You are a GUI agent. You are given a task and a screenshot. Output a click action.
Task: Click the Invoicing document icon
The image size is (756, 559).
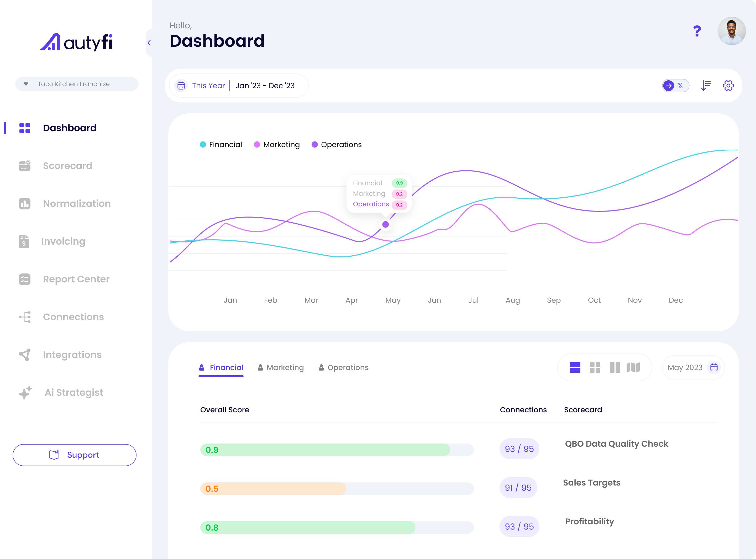tap(24, 241)
